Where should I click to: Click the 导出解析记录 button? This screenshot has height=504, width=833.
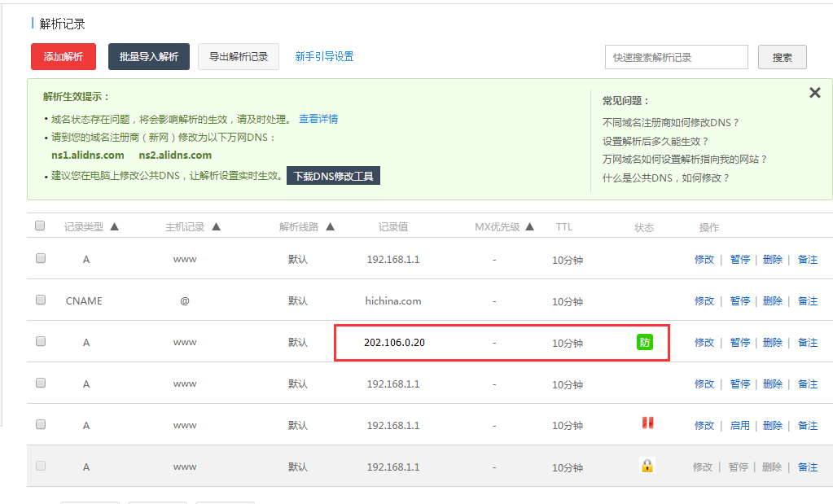238,57
